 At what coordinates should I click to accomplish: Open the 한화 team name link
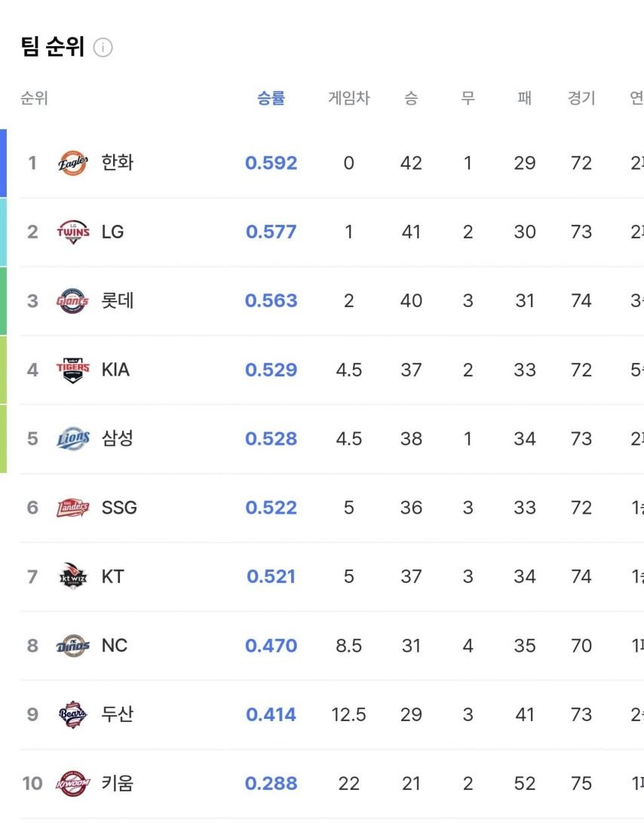pyautogui.click(x=118, y=162)
